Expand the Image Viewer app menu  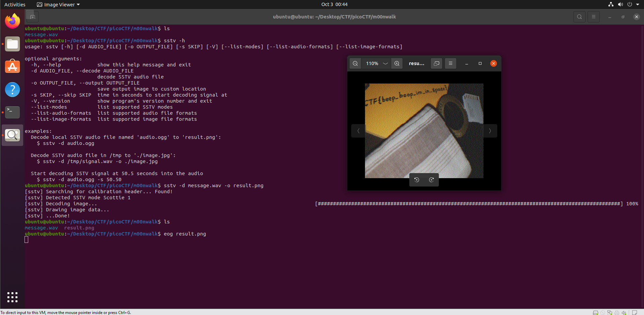coord(59,4)
